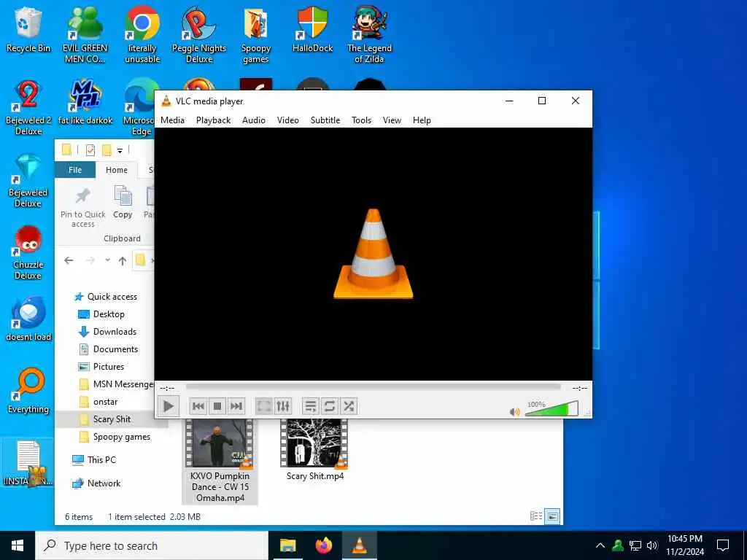Screen dimensions: 747x560
Task: Switch Explorer to large icons view
Action: [552, 516]
